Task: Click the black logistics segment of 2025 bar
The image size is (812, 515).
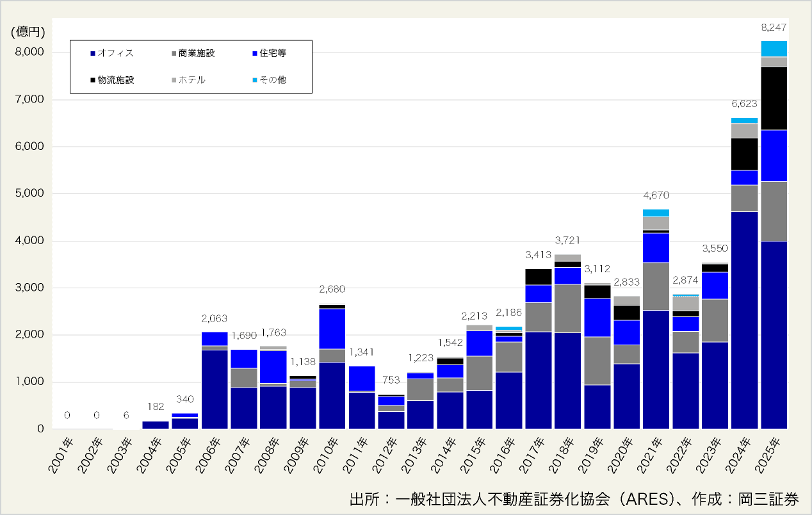Action: tap(774, 99)
